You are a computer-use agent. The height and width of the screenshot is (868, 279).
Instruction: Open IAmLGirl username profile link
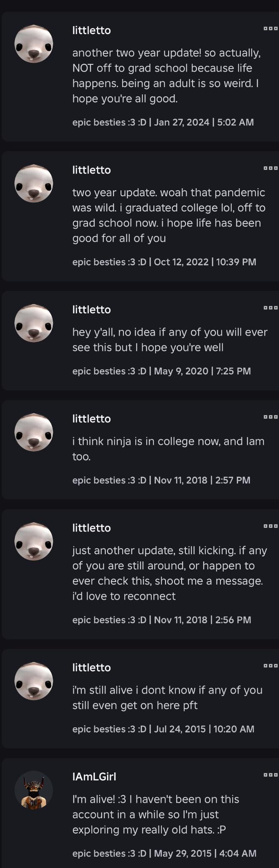click(94, 777)
